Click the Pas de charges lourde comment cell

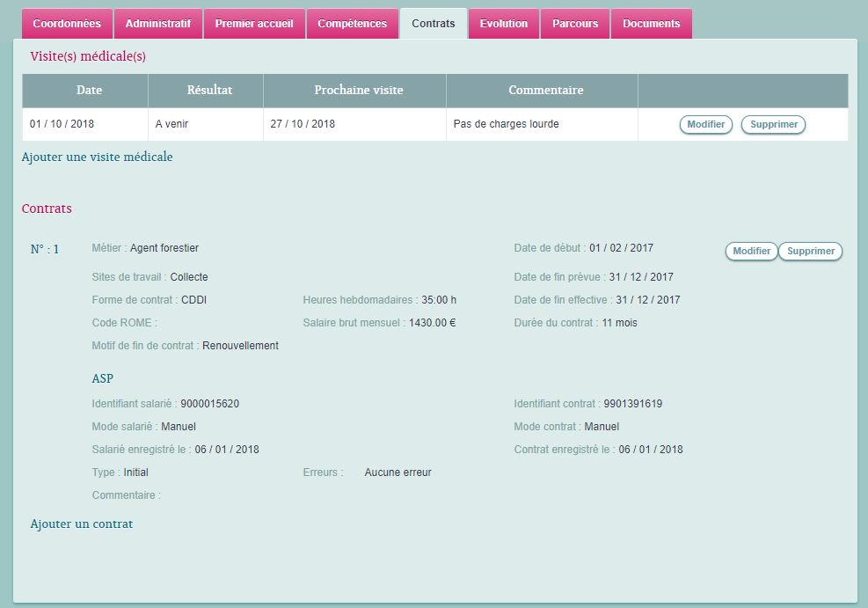pos(506,125)
